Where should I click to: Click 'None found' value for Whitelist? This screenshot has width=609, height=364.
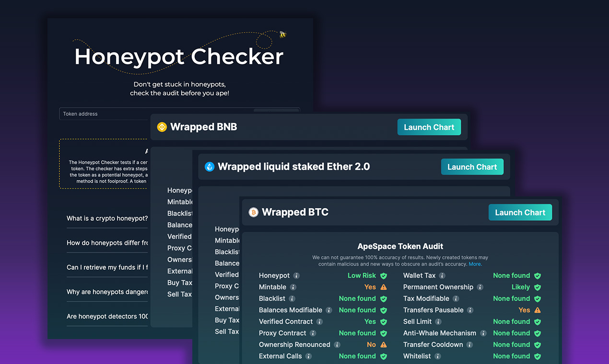pyautogui.click(x=512, y=356)
